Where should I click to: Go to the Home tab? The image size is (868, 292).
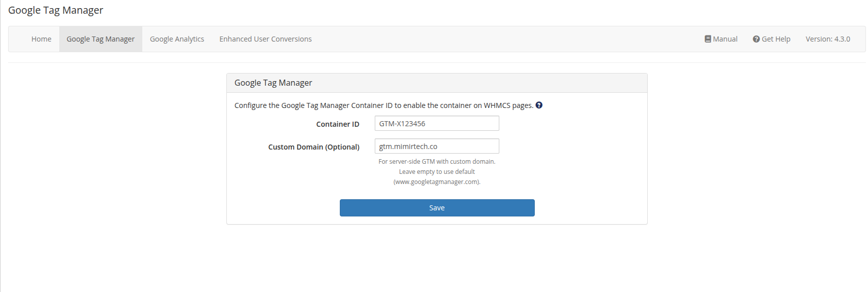41,39
